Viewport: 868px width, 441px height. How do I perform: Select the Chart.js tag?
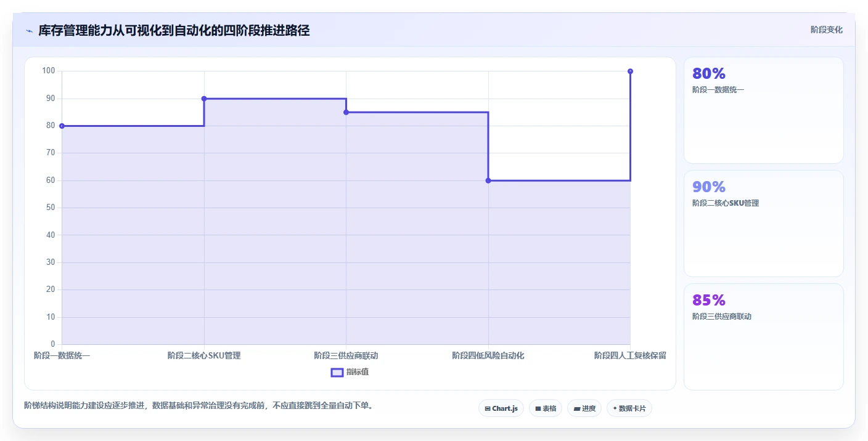coord(501,408)
